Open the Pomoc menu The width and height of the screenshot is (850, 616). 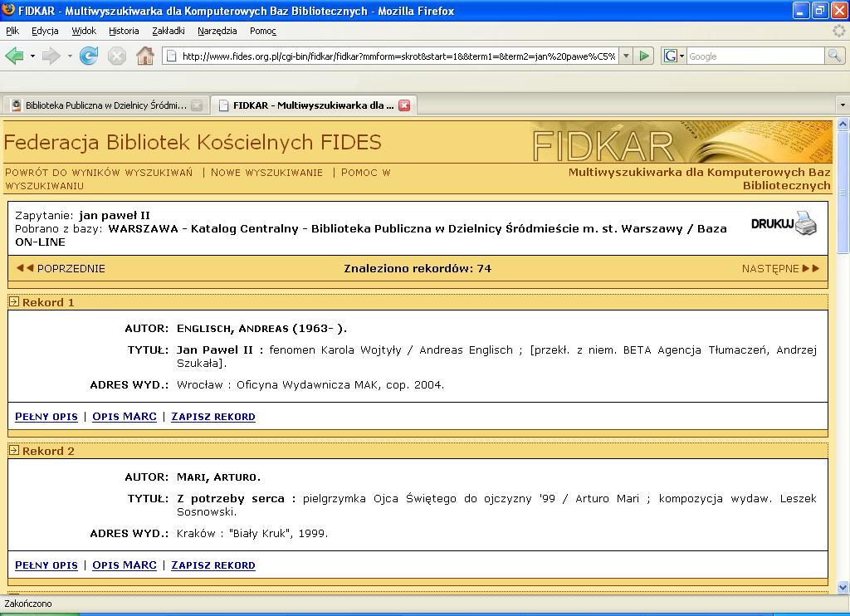click(x=263, y=31)
